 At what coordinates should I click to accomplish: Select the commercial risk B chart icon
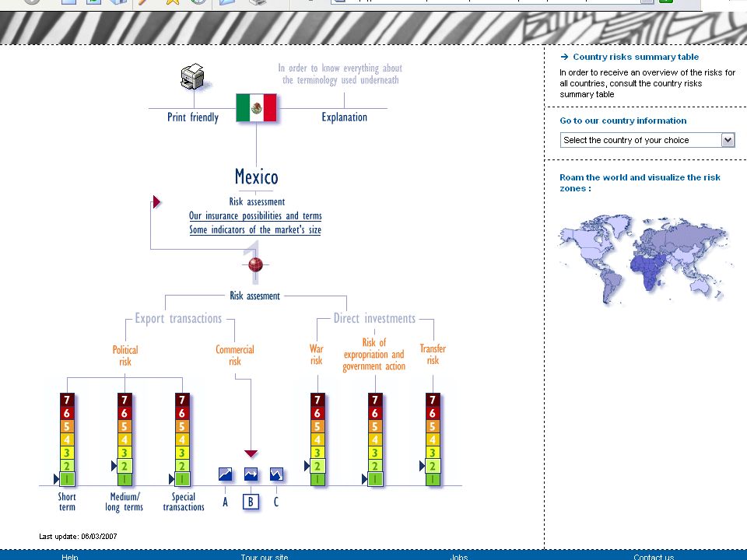(x=251, y=474)
